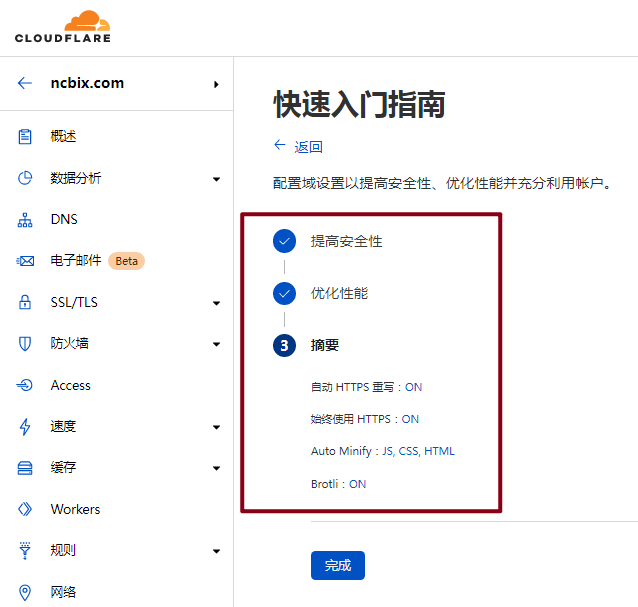Open the 概述 menu item
Image resolution: width=638 pixels, height=607 pixels.
click(63, 136)
